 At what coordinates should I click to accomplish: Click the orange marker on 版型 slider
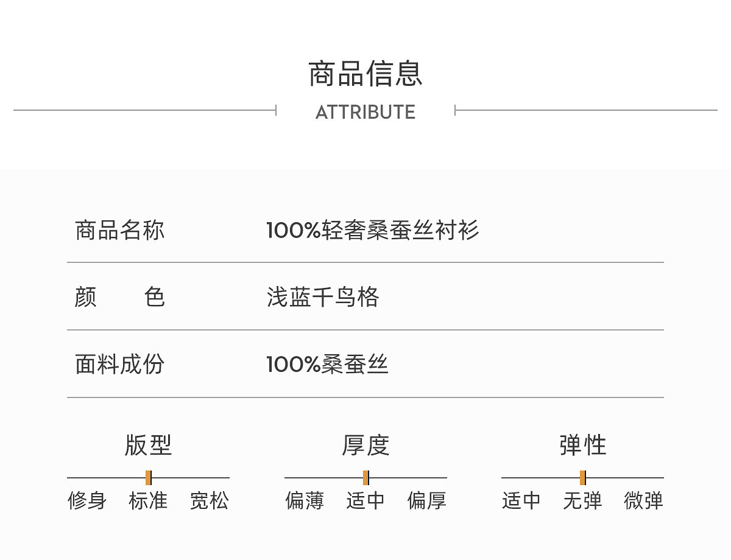click(x=149, y=478)
